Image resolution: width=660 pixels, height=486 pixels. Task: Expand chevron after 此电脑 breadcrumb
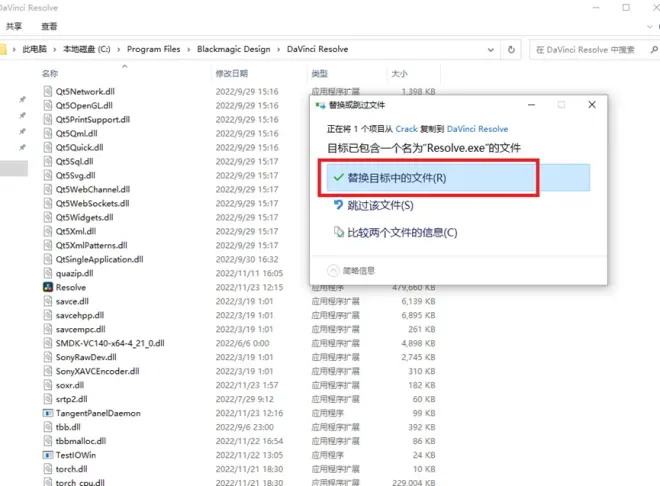coord(55,50)
